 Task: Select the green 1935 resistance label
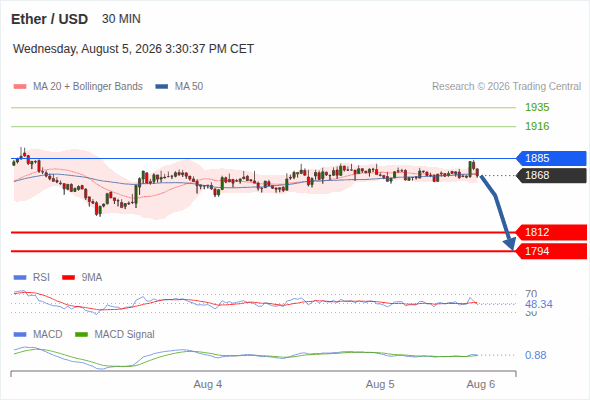pos(537,107)
